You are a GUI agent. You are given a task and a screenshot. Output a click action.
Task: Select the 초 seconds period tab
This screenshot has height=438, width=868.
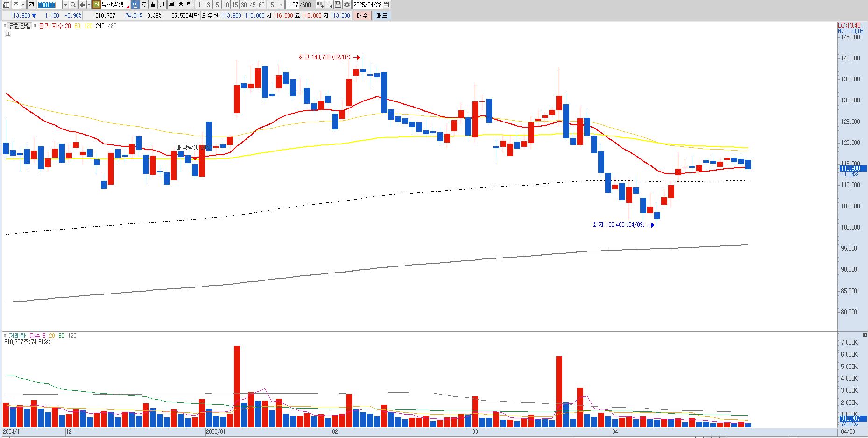coord(181,5)
